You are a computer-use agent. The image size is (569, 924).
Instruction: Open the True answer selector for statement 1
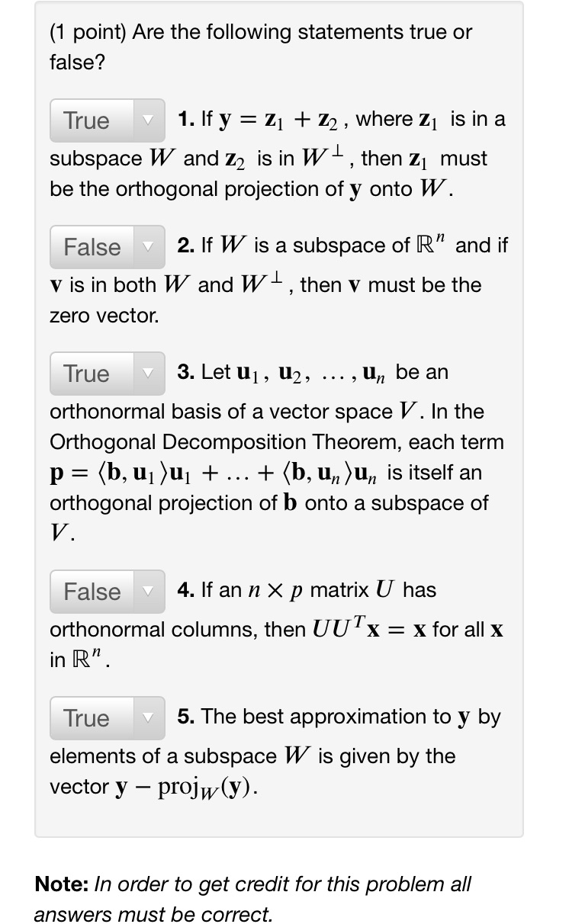click(99, 120)
